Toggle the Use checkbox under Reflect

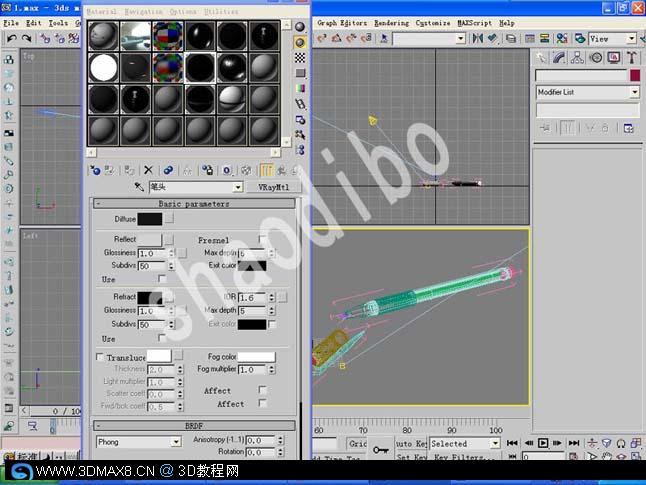pyautogui.click(x=162, y=279)
